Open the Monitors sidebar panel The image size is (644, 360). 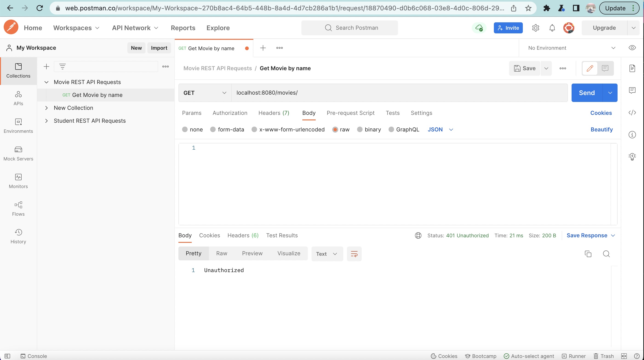point(18,181)
